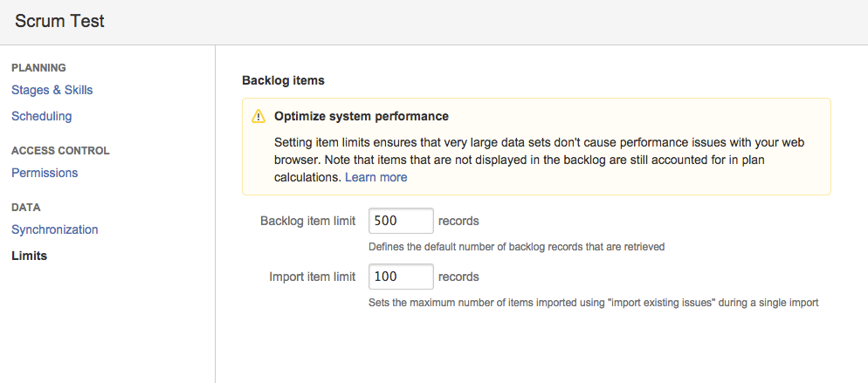Click the Import item limit label
The width and height of the screenshot is (868, 383).
click(313, 277)
